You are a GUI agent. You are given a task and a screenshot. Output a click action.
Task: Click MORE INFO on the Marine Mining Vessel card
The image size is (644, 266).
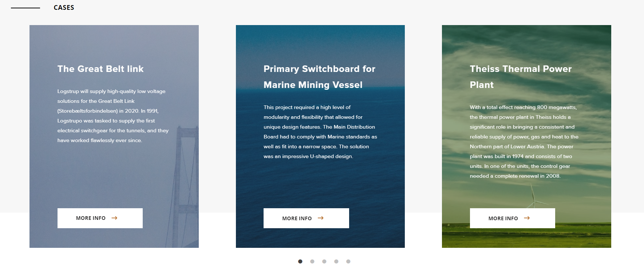click(306, 218)
